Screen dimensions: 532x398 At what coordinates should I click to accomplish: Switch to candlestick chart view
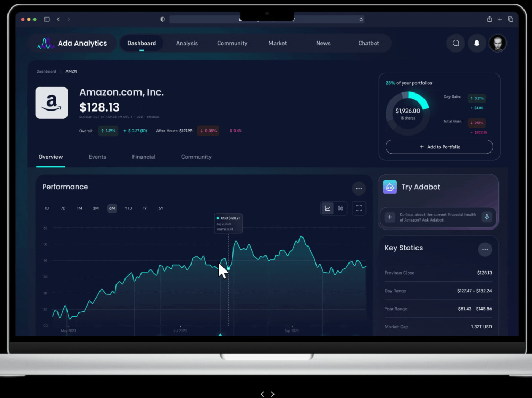[340, 208]
